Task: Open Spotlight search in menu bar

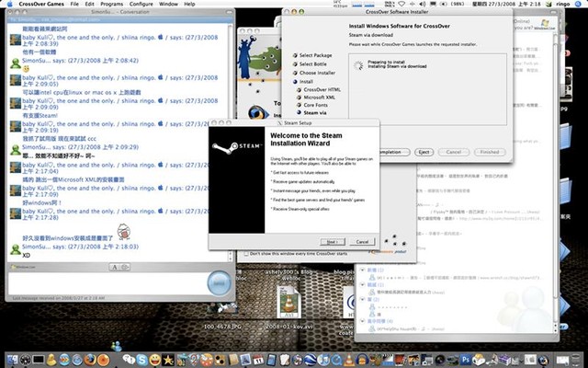Action: point(578,4)
